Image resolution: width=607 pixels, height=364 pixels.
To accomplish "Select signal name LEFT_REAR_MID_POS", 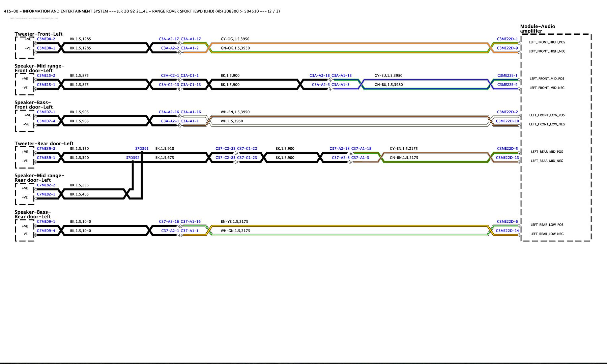I will point(547,152).
